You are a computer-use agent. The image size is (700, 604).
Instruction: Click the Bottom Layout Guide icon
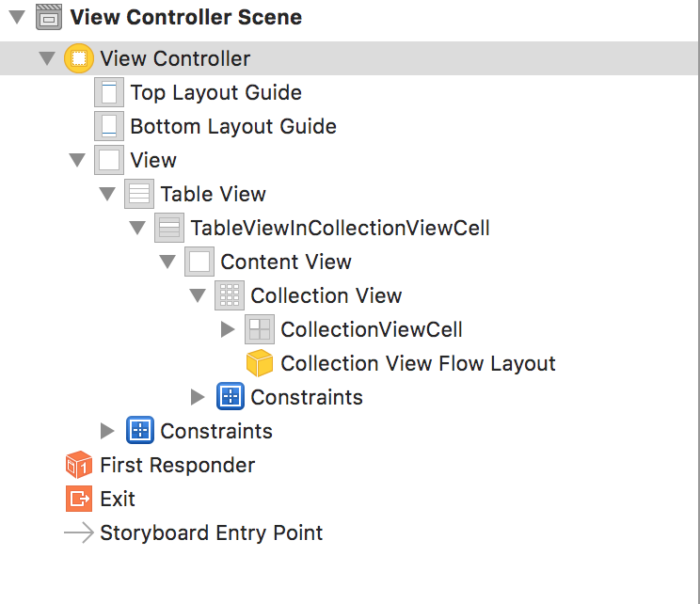(109, 126)
